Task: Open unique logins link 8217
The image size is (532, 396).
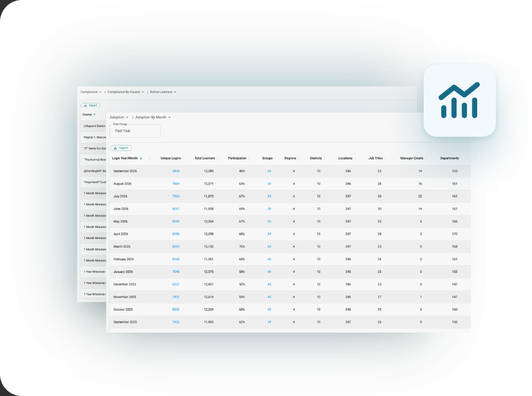Action: (176, 209)
